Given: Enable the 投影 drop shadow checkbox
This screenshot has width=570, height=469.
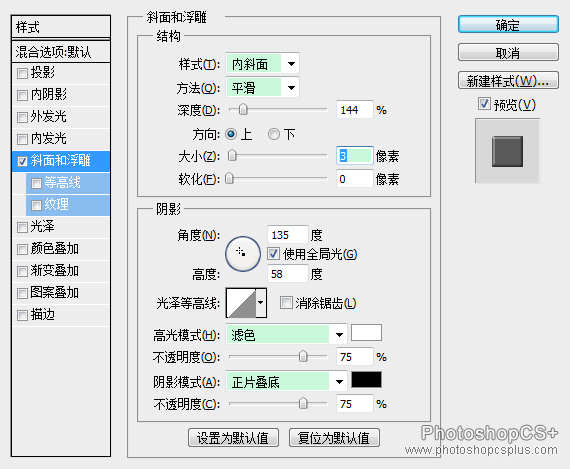Looking at the screenshot, I should coord(23,73).
